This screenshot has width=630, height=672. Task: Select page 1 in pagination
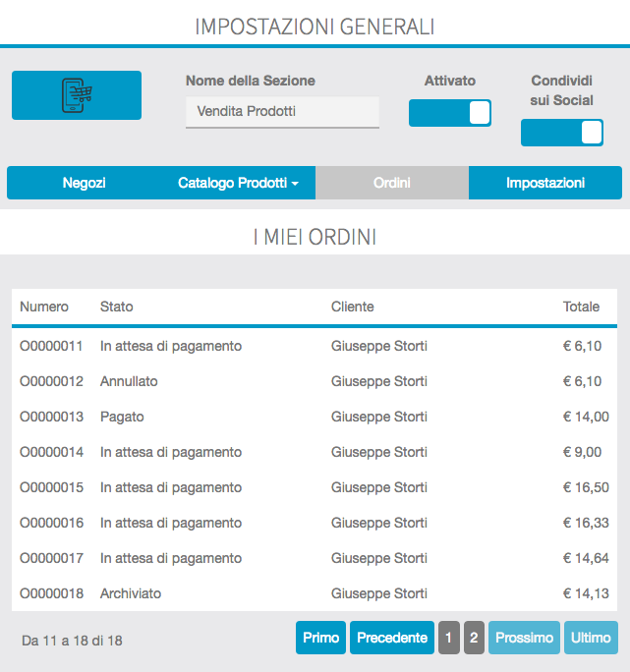448,638
